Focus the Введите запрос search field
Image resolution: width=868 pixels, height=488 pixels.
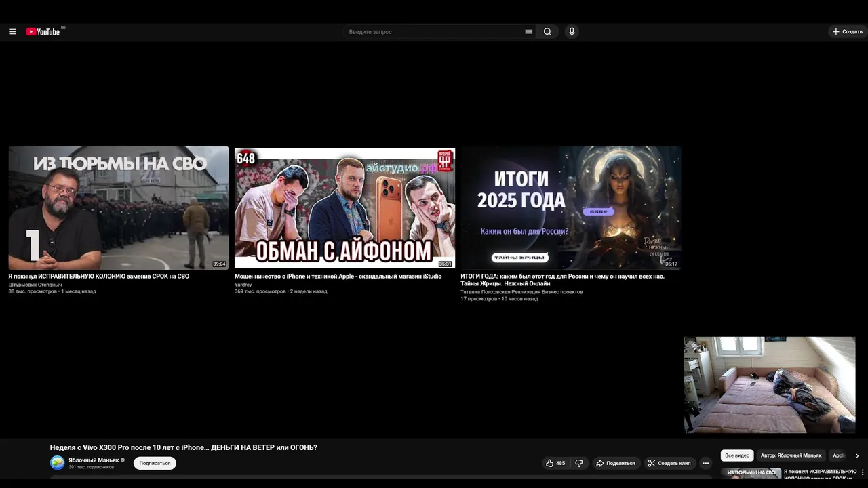(x=434, y=32)
